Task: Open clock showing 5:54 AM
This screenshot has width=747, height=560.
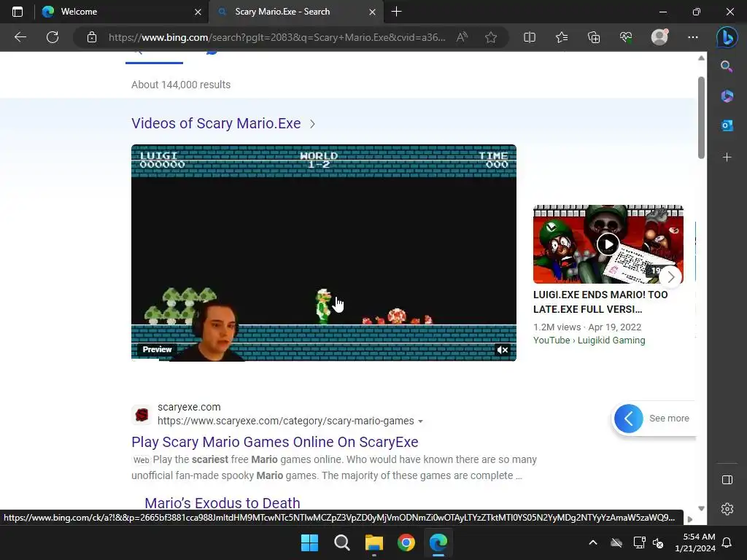Action: [x=695, y=542]
